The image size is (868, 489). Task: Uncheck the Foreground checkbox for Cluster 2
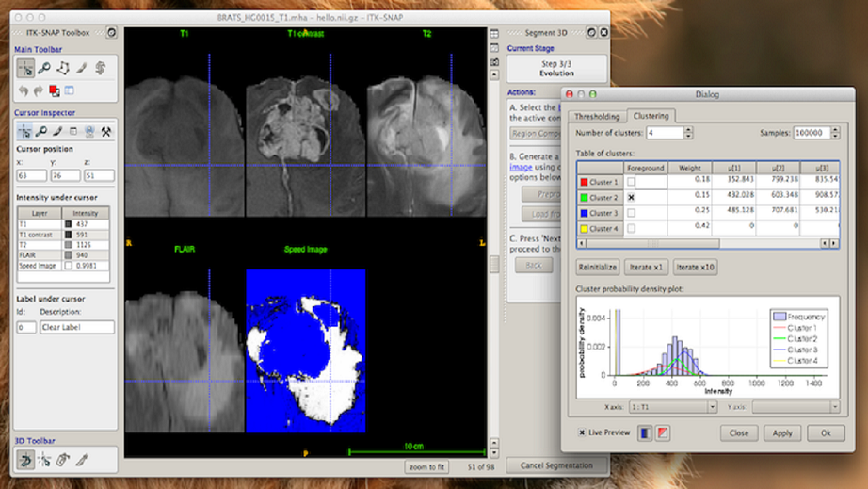coord(633,198)
